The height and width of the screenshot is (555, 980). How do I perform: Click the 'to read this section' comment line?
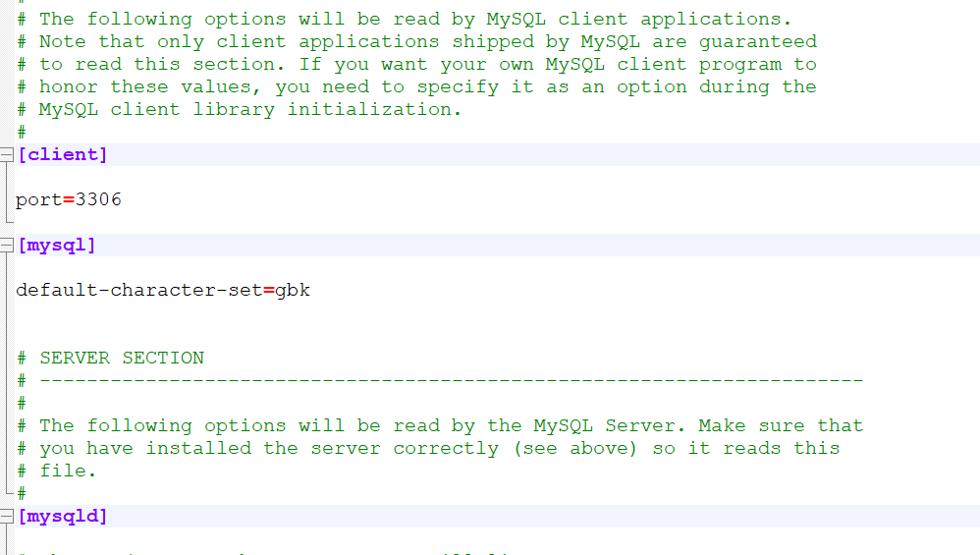417,65
